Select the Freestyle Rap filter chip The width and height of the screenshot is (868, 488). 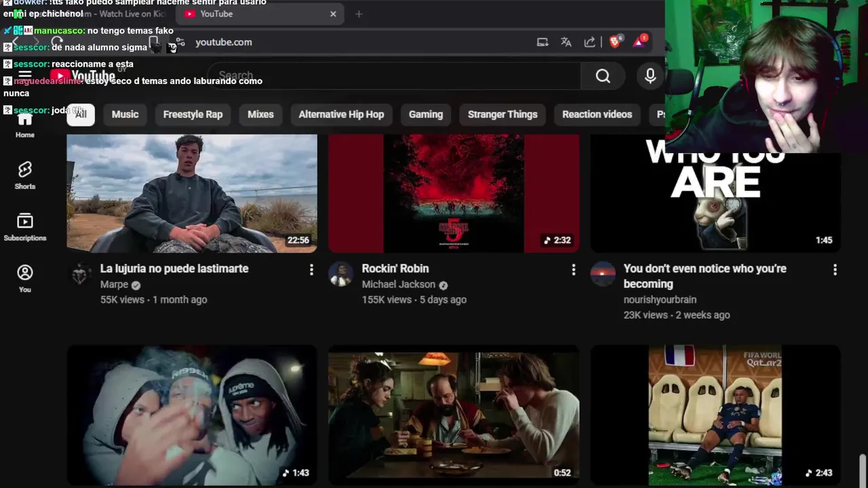tap(193, 114)
